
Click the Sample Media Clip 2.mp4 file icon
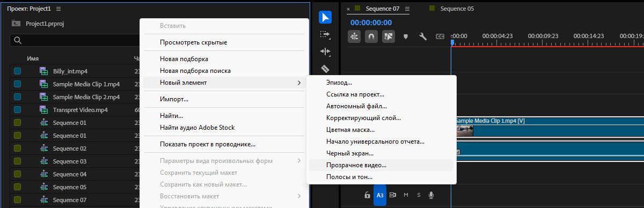pos(44,97)
